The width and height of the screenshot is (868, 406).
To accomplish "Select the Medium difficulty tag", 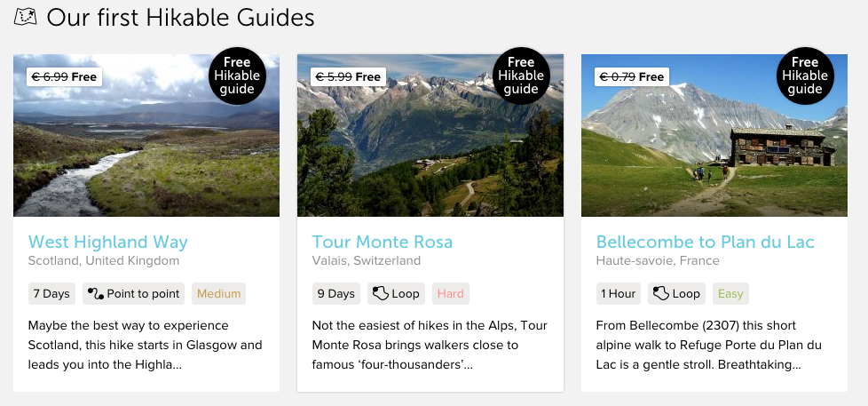I will click(x=219, y=294).
